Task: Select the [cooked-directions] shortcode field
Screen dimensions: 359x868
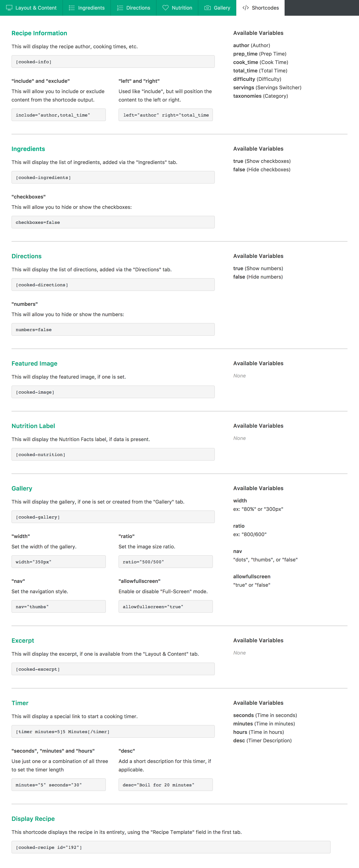Action: [x=113, y=285]
